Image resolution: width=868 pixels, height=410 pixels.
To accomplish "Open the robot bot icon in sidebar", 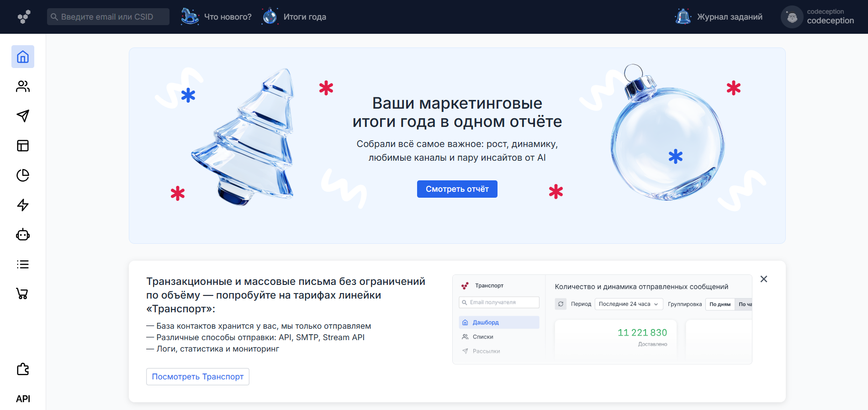I will [x=23, y=235].
